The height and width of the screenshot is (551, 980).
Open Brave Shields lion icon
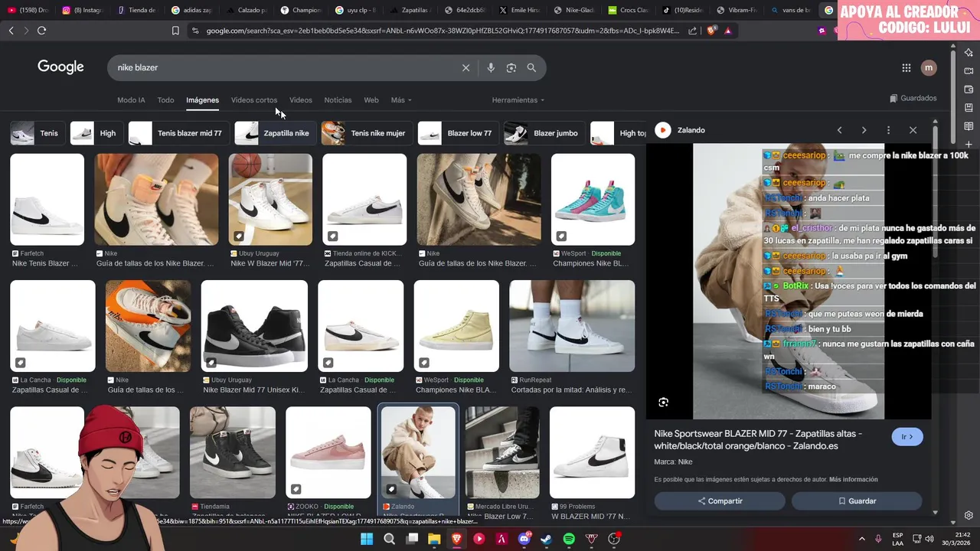pyautogui.click(x=712, y=31)
